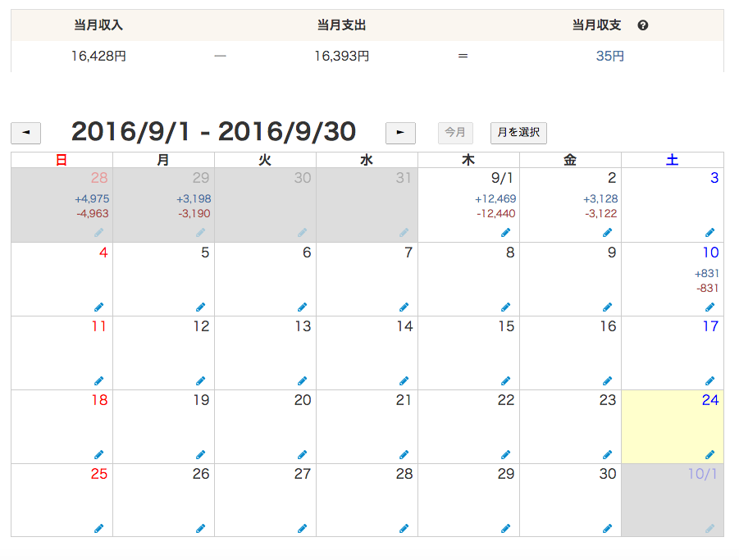Screen dimensions: 739x560
Task: Click the 16,393円 monthly expense value
Action: (x=342, y=56)
